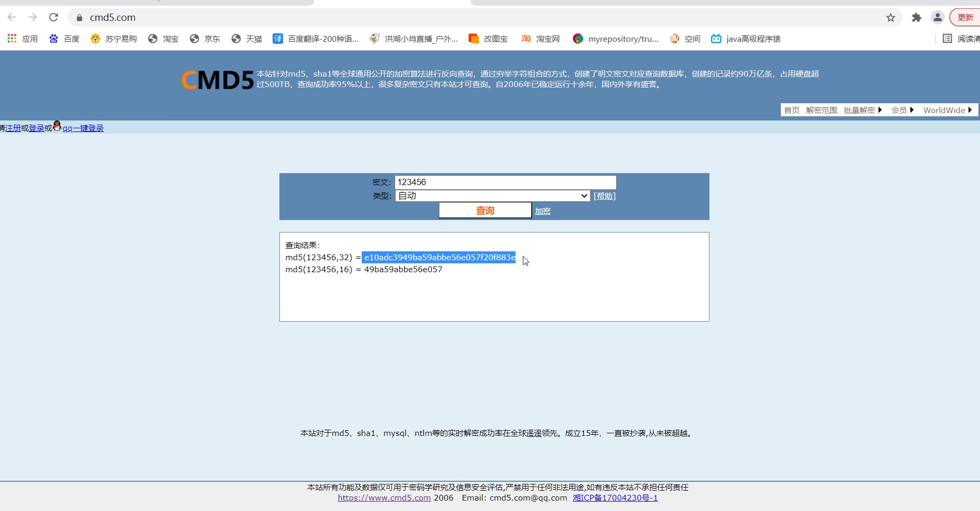Image resolution: width=980 pixels, height=511 pixels.
Task: Click the 注册 register link
Action: (13, 128)
